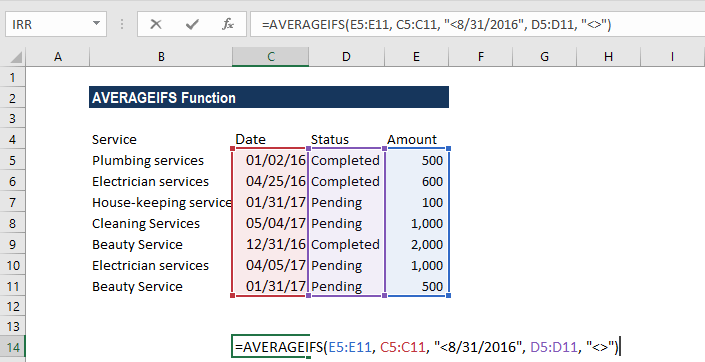Select column E header

416,57
